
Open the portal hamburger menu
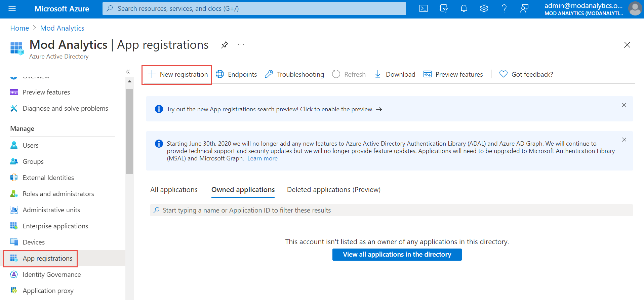point(12,9)
